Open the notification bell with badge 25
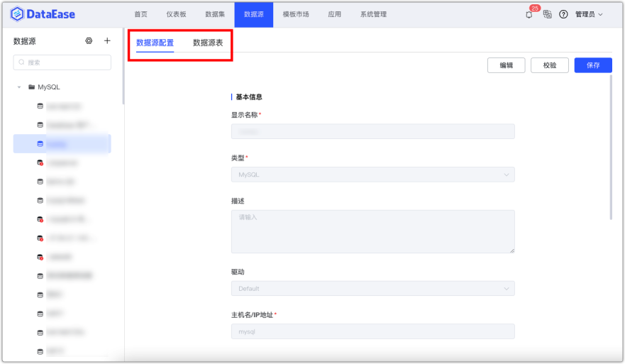The height and width of the screenshot is (364, 625). pos(529,14)
